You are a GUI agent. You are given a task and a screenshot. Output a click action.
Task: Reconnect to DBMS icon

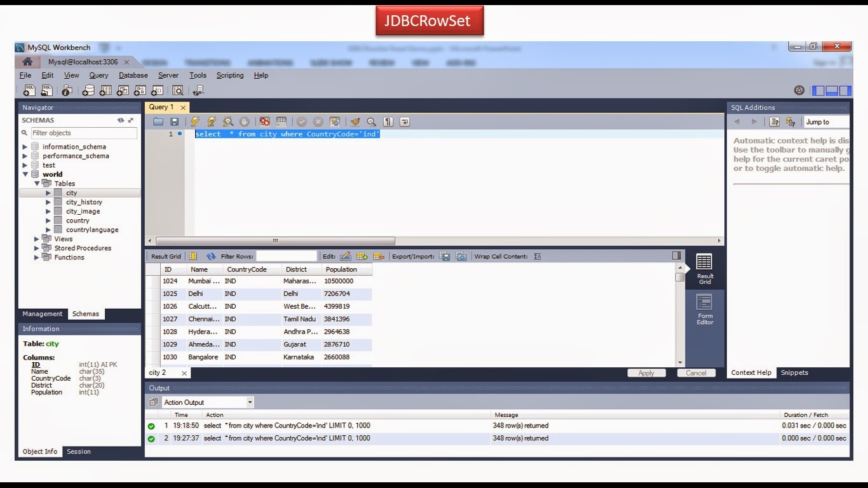tap(198, 90)
